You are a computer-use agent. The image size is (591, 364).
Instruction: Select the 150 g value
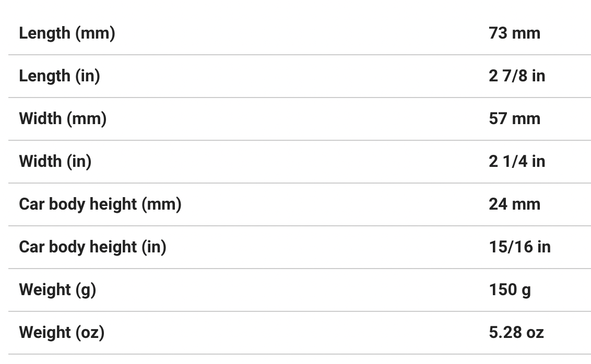point(510,290)
